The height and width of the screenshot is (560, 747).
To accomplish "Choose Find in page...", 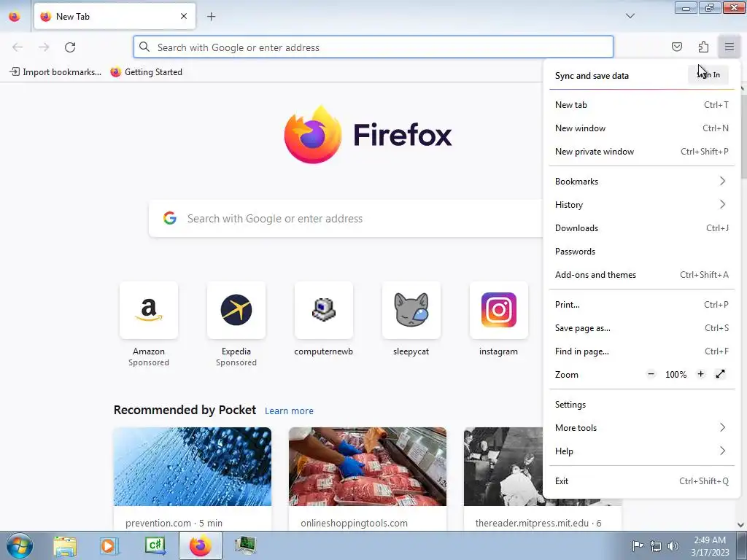I will pos(642,351).
